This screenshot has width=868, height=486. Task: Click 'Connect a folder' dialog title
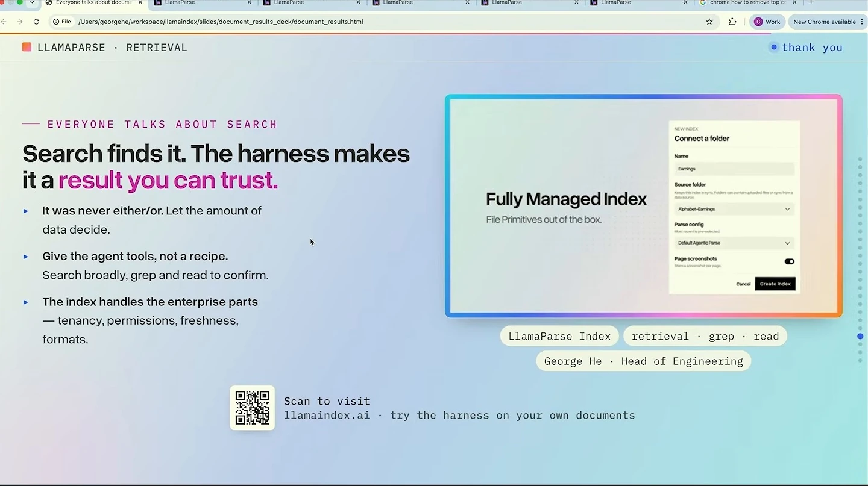(702, 139)
